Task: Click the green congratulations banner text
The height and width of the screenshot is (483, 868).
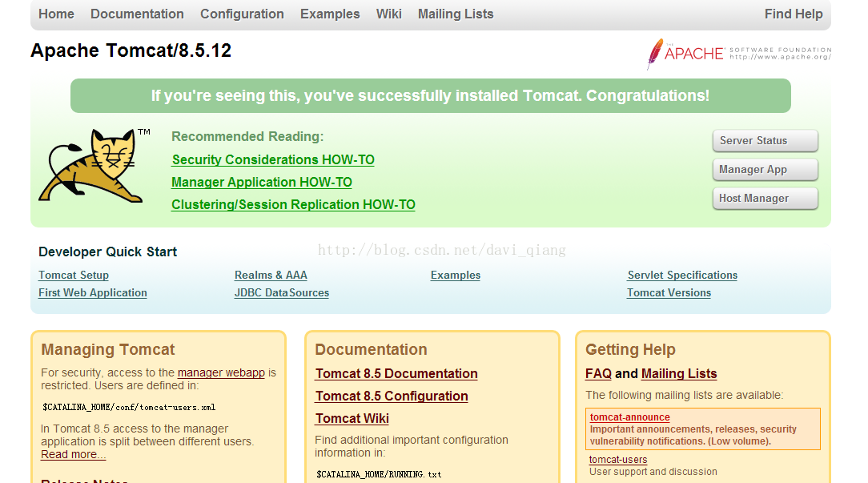Action: tap(430, 96)
